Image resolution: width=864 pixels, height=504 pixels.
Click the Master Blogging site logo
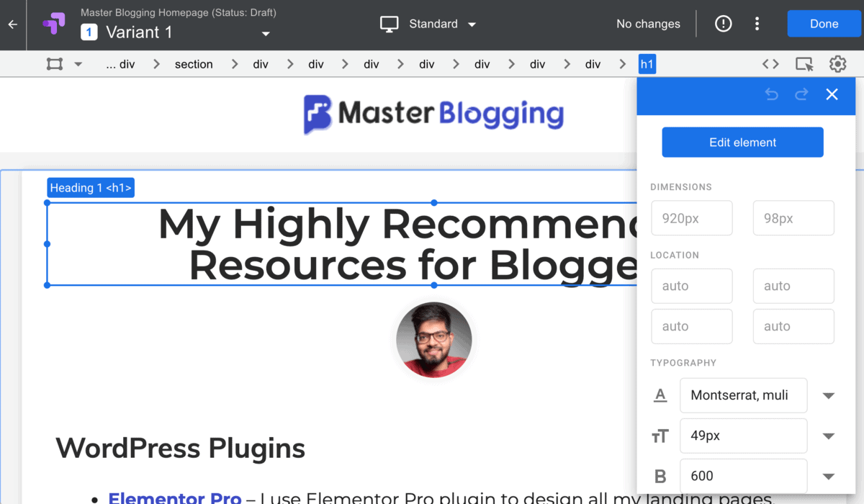(433, 114)
